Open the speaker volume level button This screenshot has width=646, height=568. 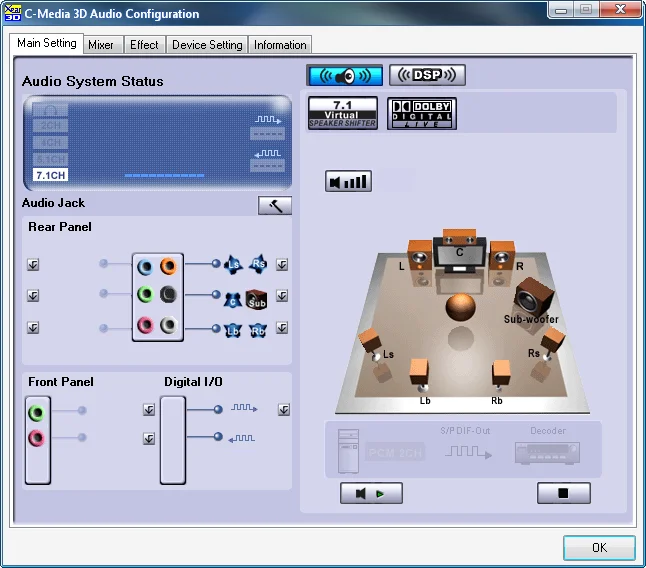[x=348, y=181]
